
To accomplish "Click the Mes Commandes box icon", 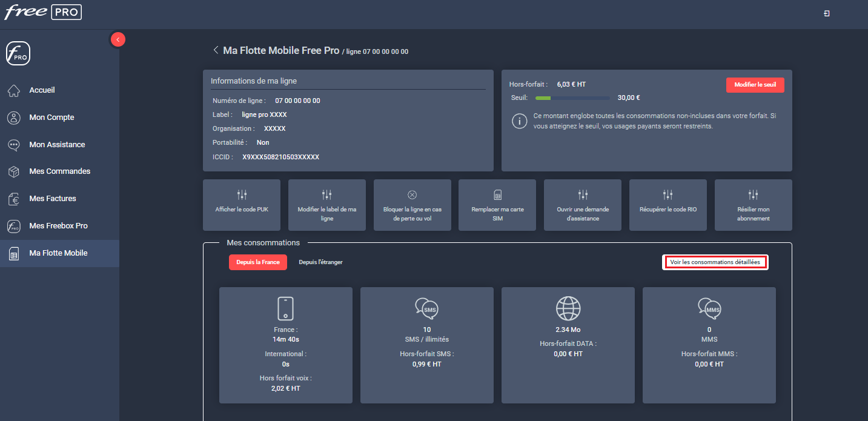I will pos(13,171).
